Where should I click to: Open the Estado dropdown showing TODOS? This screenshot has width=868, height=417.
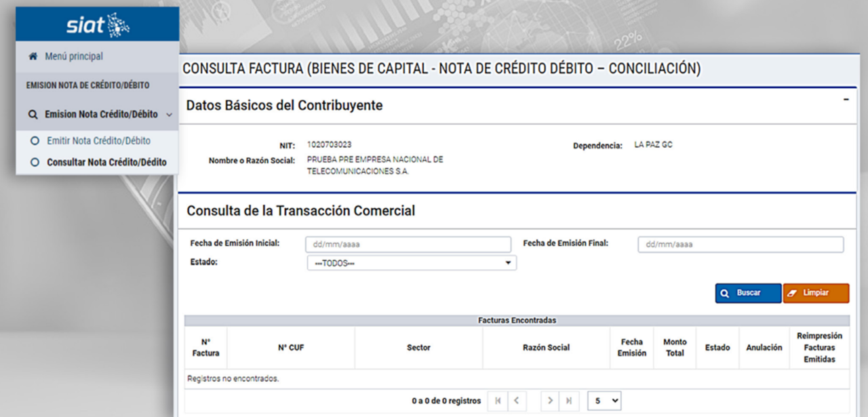point(411,263)
